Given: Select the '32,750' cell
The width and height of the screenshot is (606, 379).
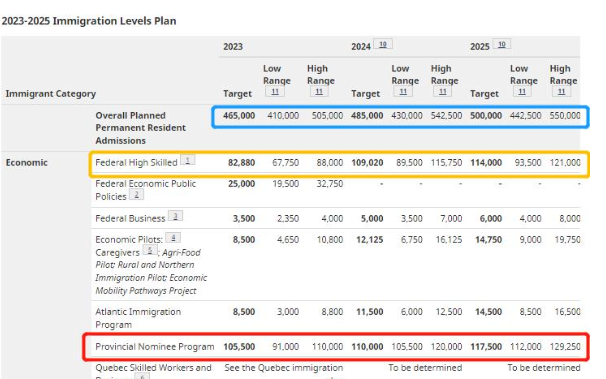Looking at the screenshot, I should [x=330, y=184].
